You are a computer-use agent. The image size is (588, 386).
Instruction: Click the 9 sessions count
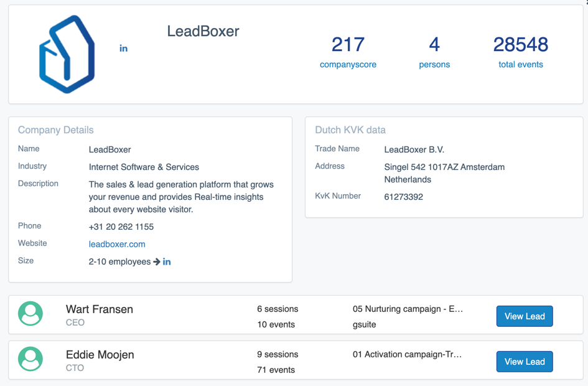tap(278, 354)
